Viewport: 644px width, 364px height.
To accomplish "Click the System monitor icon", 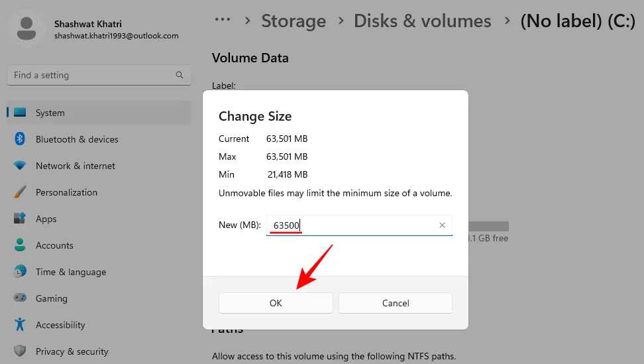I will [20, 112].
